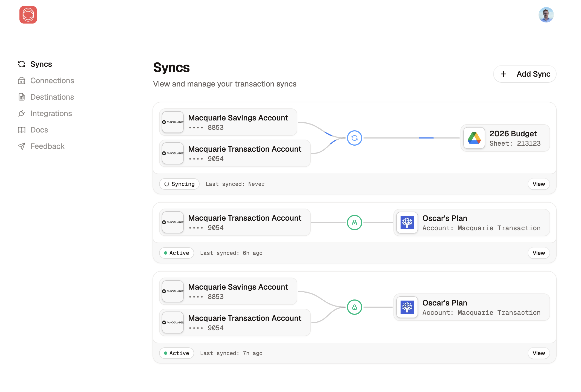Click Macquarie logo of first Savings Account
The image size is (581, 392).
(x=173, y=122)
